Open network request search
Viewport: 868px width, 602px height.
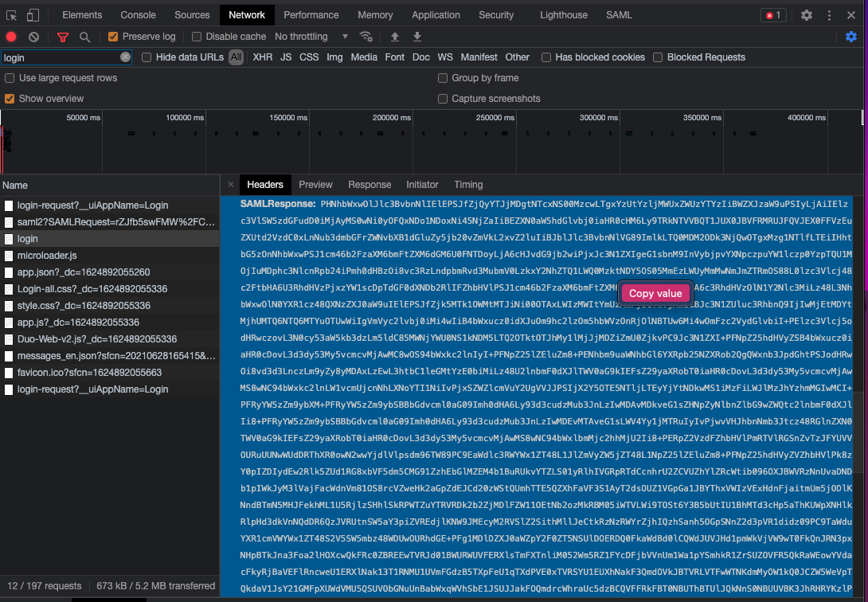coord(84,36)
